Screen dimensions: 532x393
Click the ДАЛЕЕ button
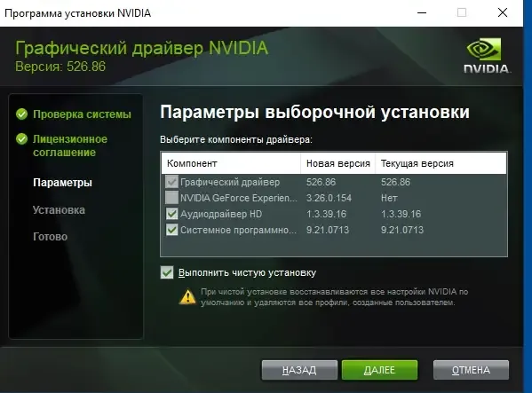(379, 370)
